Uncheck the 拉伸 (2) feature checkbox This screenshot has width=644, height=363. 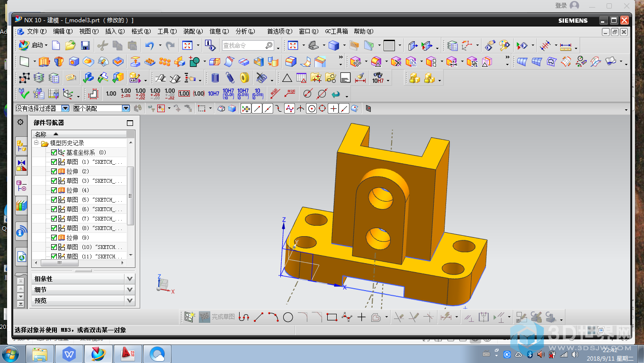pos(54,171)
